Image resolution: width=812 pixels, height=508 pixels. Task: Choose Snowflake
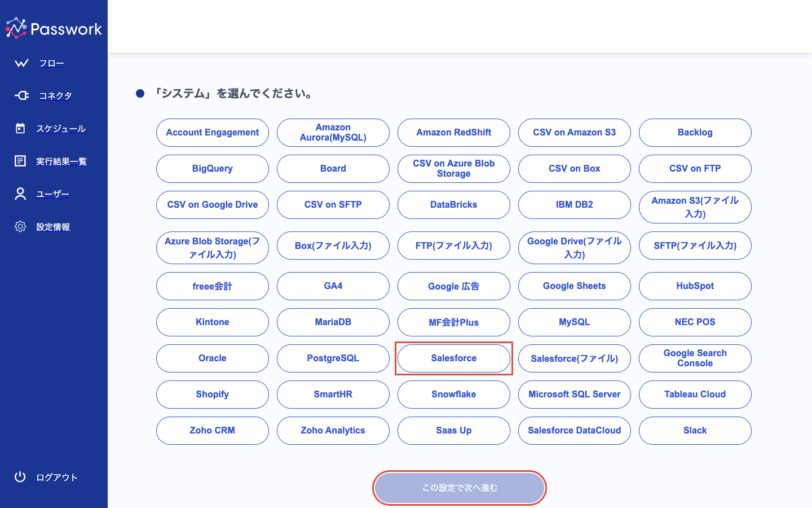pos(454,395)
